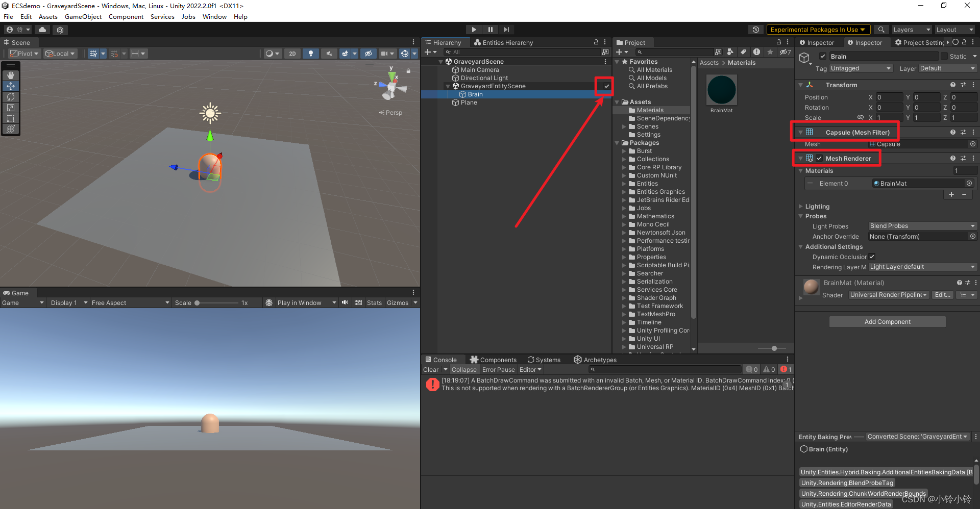
Task: Toggle scene lighting bulb
Action: tap(310, 54)
